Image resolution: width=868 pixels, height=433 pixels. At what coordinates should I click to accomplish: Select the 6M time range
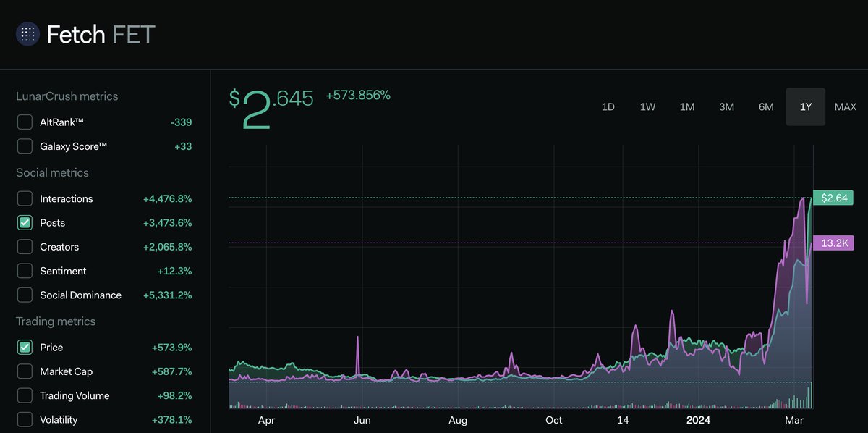click(766, 107)
